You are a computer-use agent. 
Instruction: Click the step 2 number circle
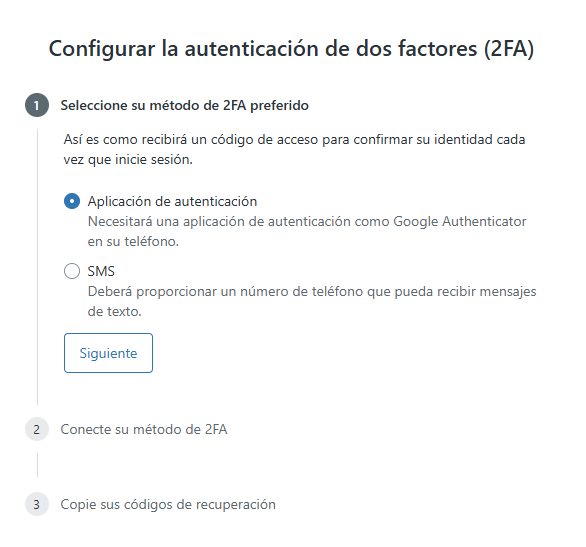point(37,429)
